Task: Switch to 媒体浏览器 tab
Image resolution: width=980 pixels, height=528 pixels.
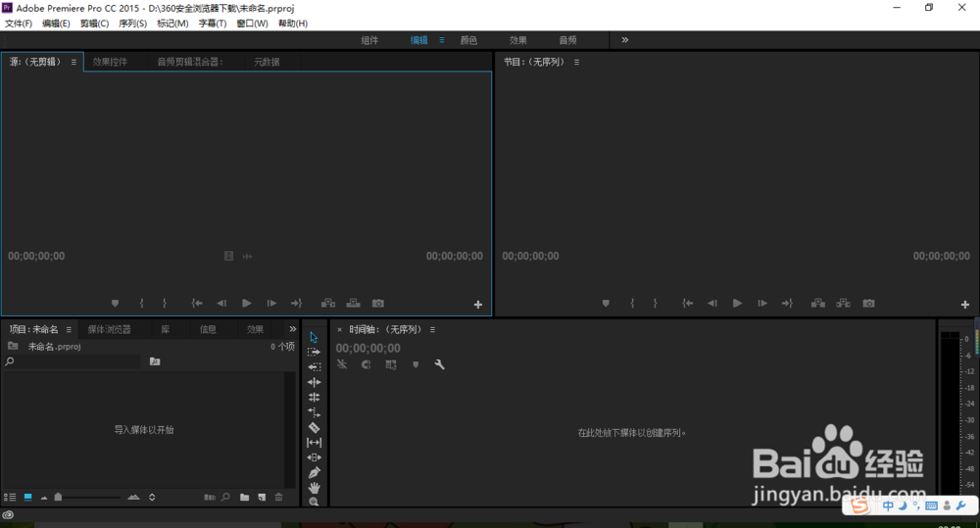Action: click(x=110, y=329)
